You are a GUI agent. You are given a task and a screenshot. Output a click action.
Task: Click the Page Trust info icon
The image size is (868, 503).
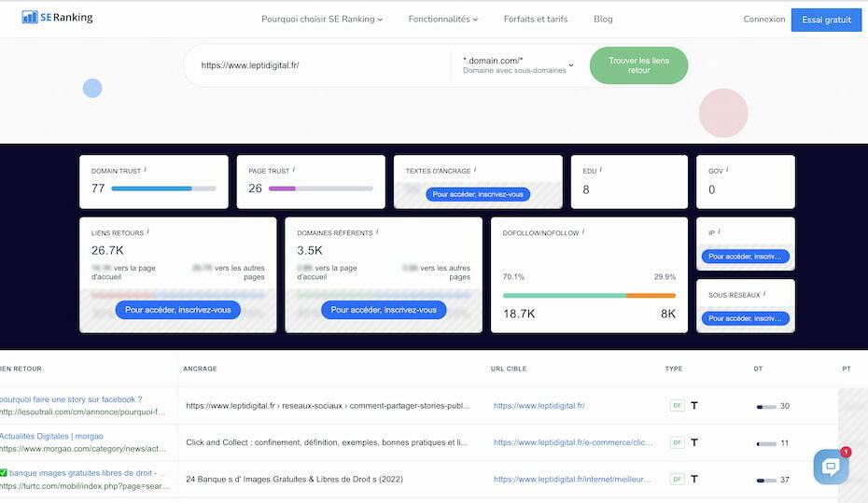(x=293, y=170)
